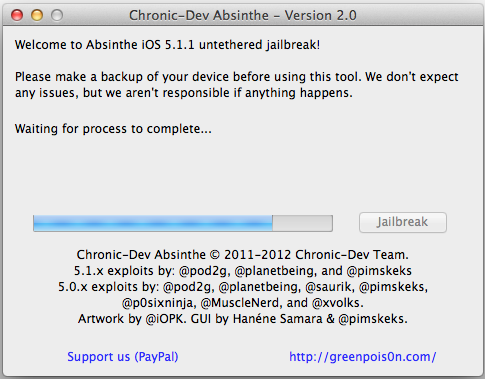The height and width of the screenshot is (379, 485).
Task: Click the 2011-2012 Chronic-Dev Team copyright line
Action: (242, 255)
